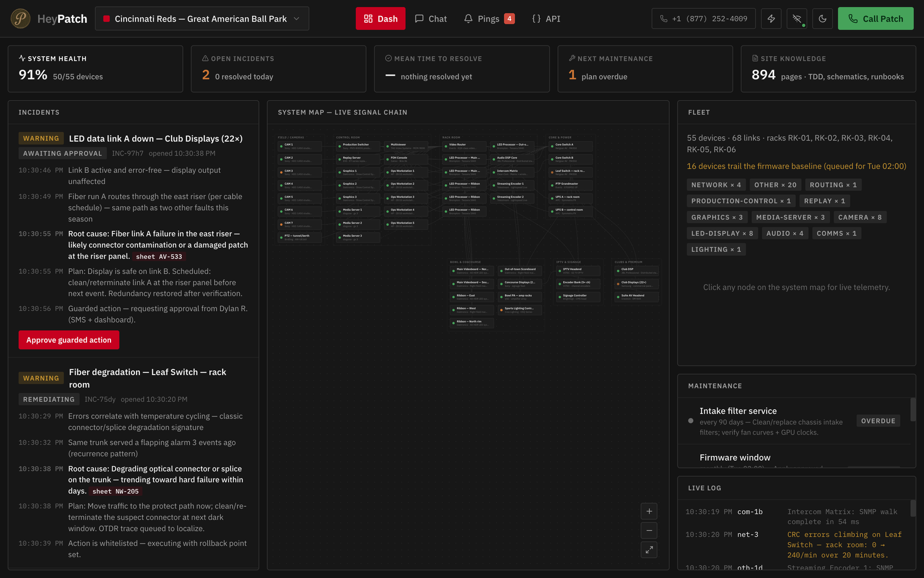Screen dimensions: 924x578
Task: Open the Mean Time To Resolve card
Action: (x=462, y=69)
